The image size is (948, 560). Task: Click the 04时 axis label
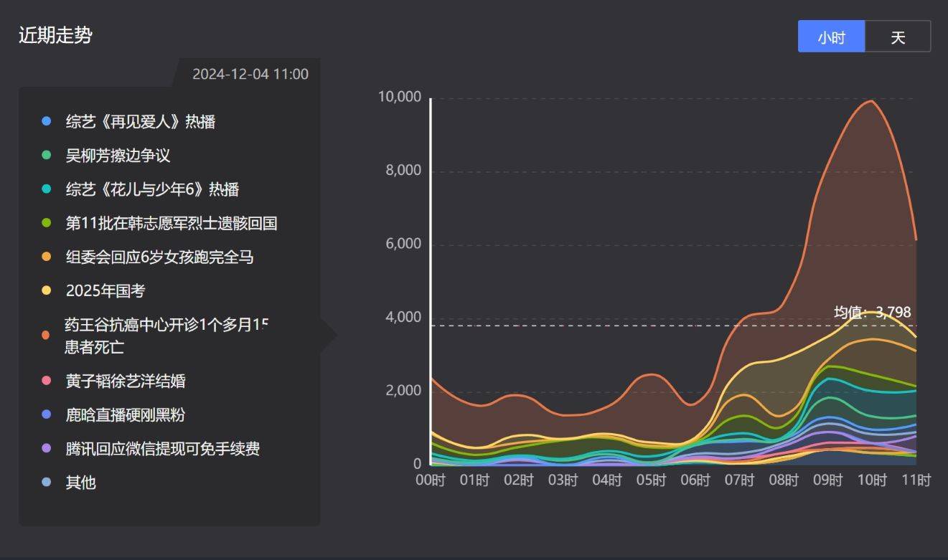point(607,480)
